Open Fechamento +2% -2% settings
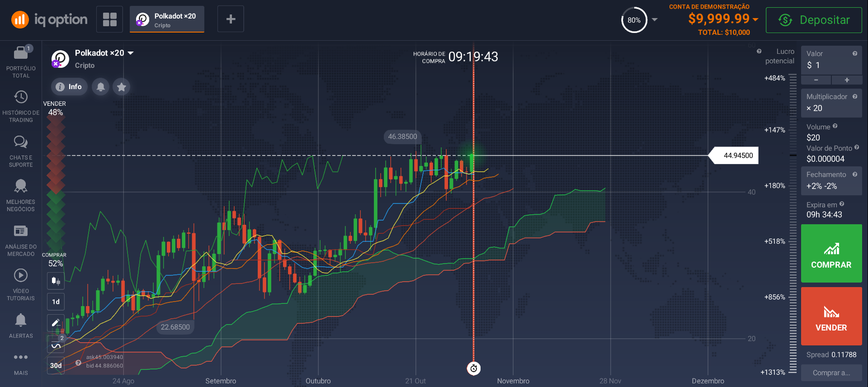868x387 pixels. click(831, 180)
